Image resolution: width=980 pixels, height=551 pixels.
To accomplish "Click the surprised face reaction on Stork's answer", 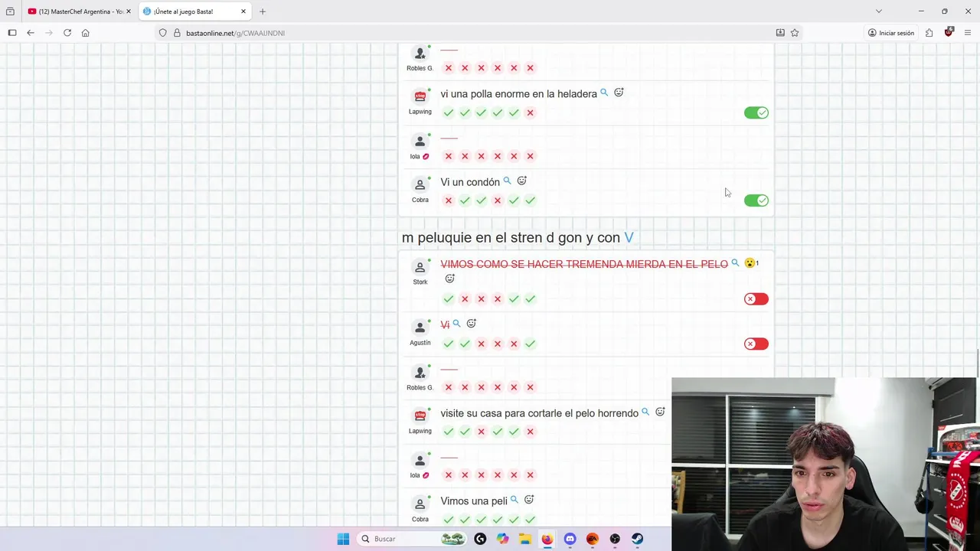I will point(751,263).
